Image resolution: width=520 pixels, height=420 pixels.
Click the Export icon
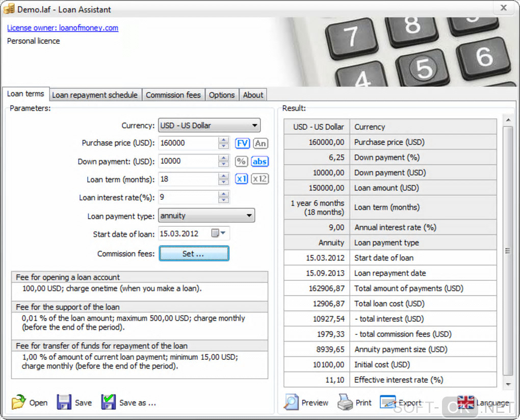[x=387, y=402]
